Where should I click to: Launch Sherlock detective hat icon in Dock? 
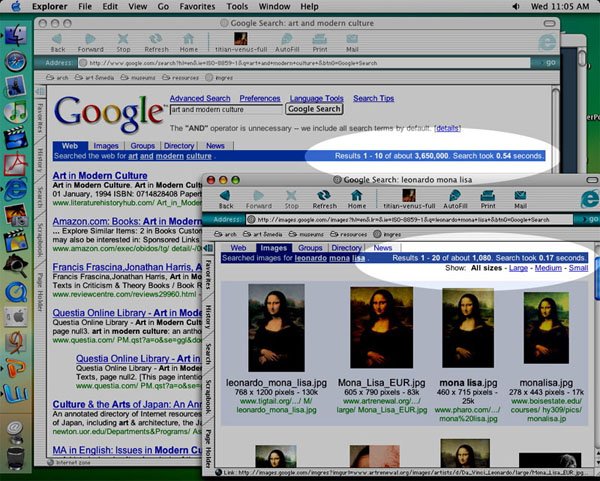tap(15, 266)
